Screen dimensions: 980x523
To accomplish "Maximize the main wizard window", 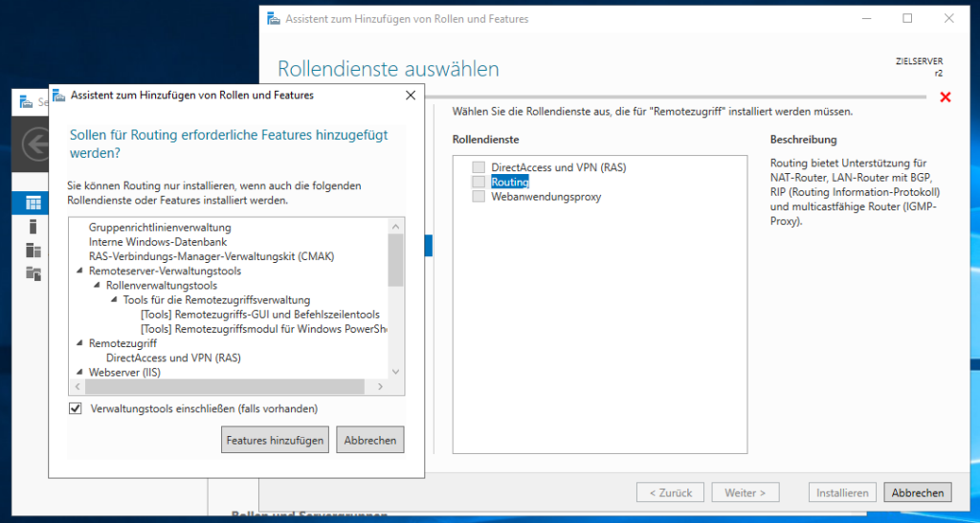I will (x=907, y=19).
